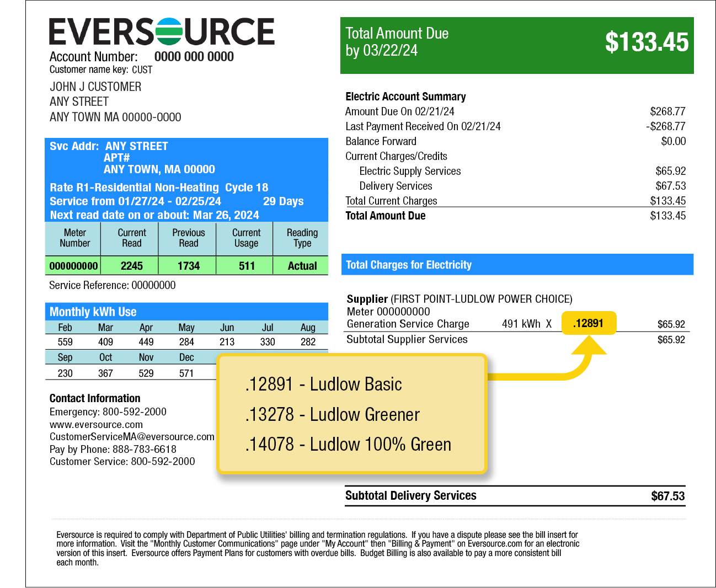
Task: Click the 'Balance Forward' line
Action: pyautogui.click(x=381, y=141)
